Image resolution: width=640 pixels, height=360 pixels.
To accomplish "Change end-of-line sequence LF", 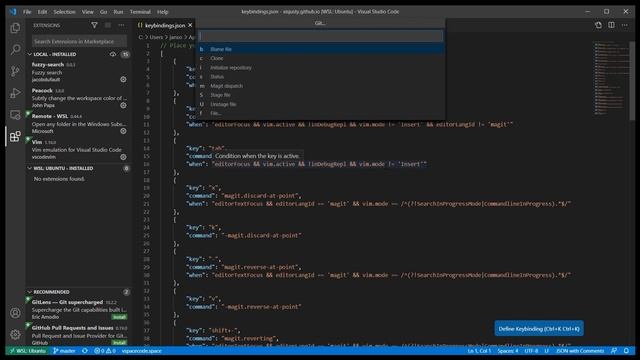I will pyautogui.click(x=547, y=351).
